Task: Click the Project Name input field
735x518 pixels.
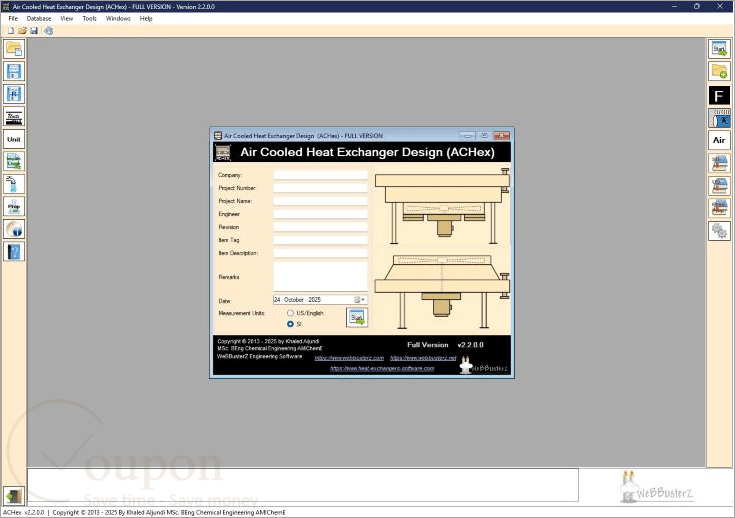Action: pos(320,201)
